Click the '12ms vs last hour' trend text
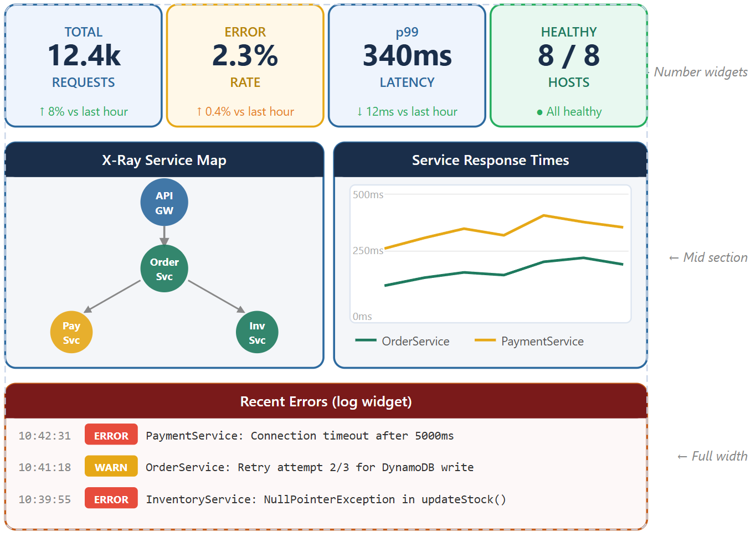This screenshot has height=537, width=756. [407, 112]
